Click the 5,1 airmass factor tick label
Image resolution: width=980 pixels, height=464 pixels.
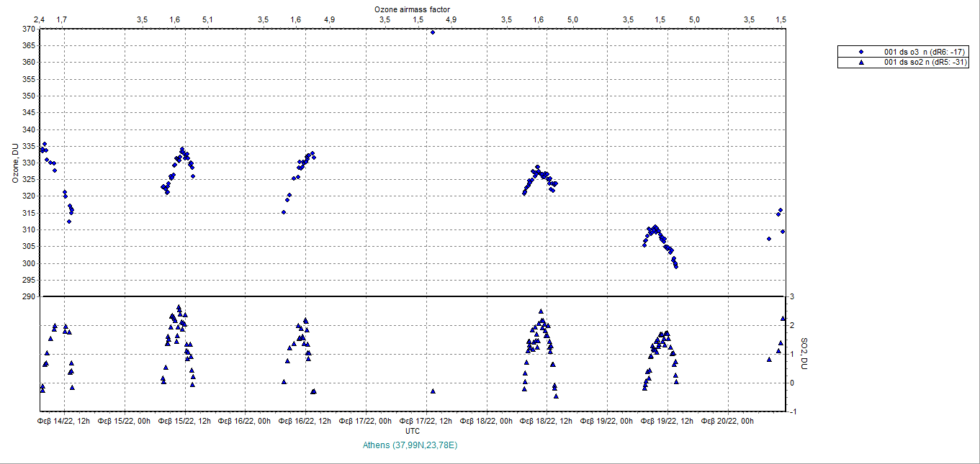(207, 19)
